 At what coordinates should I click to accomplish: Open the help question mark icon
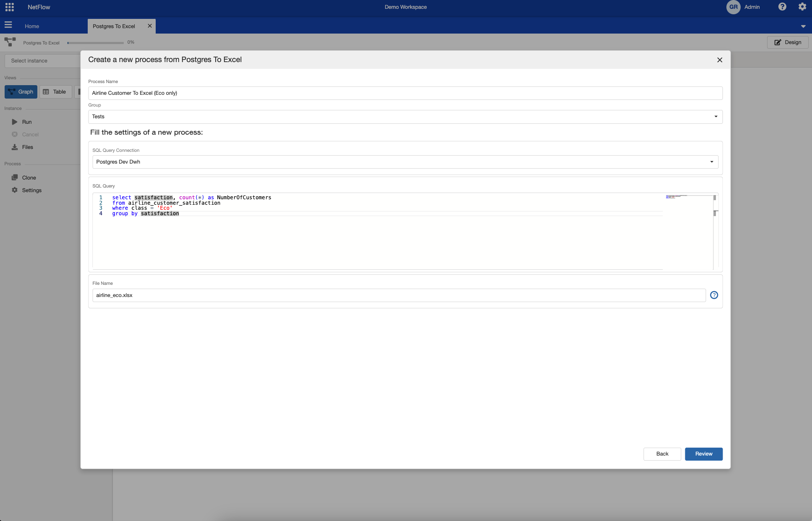782,7
